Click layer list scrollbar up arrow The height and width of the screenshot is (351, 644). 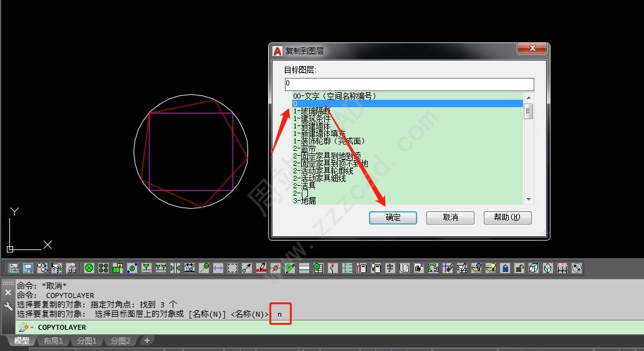(529, 98)
